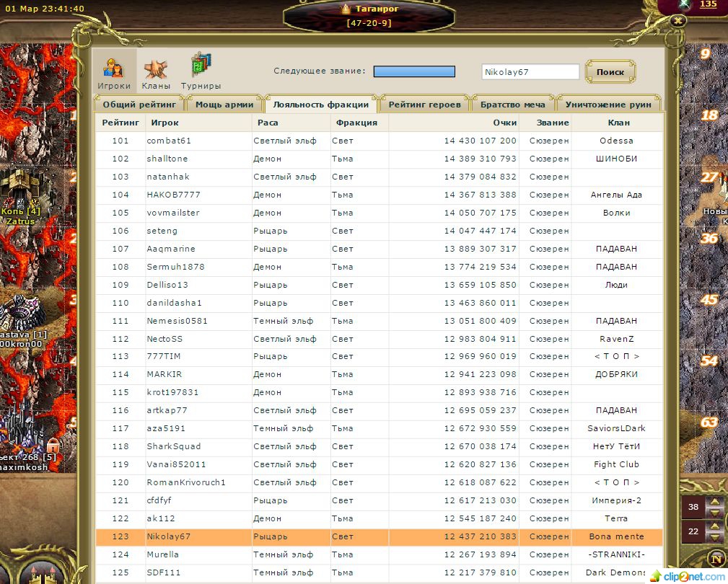Click the crystal resource icon next to 135
Image resolution: width=728 pixels, height=584 pixels.
(x=683, y=5)
